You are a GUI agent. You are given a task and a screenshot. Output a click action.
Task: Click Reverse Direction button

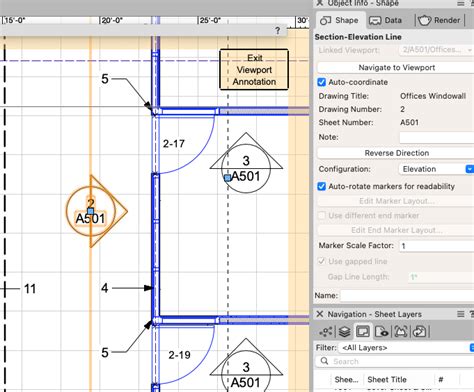(396, 153)
